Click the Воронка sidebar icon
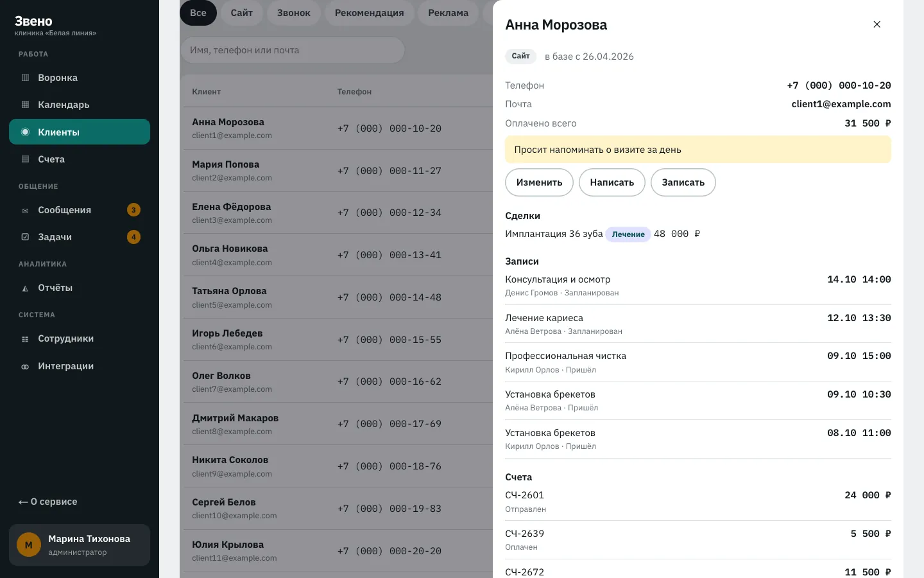 pyautogui.click(x=25, y=78)
